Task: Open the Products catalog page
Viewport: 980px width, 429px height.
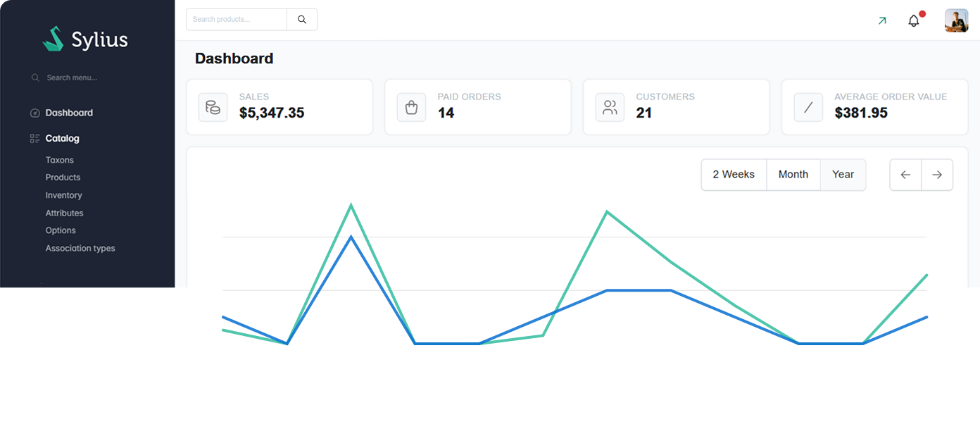Action: (63, 178)
